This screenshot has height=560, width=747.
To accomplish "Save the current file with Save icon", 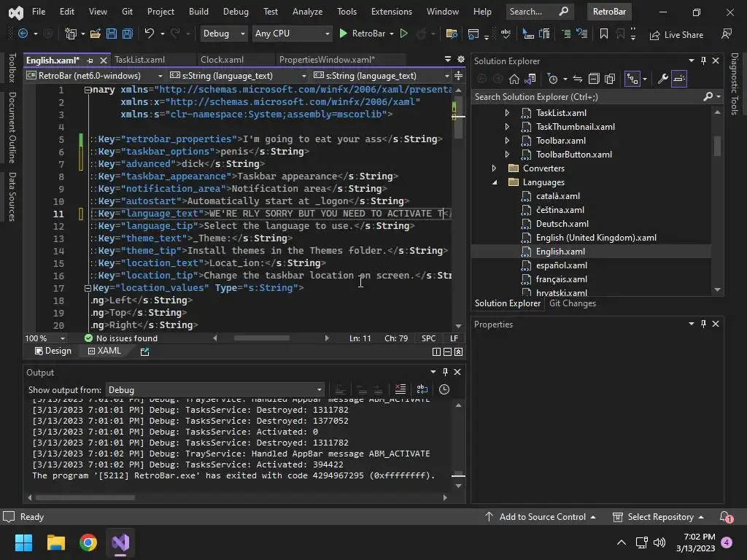I will 112,34.
